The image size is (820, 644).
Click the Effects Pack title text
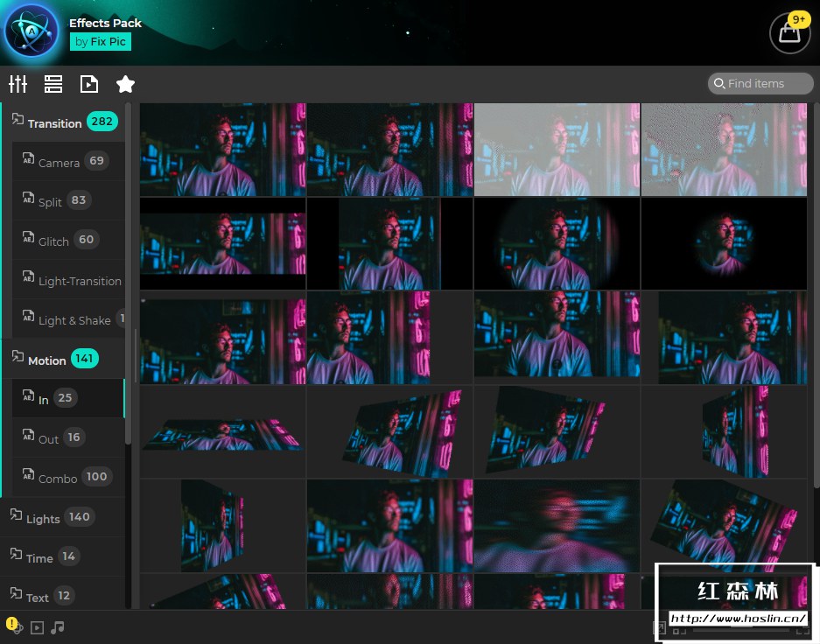[105, 23]
